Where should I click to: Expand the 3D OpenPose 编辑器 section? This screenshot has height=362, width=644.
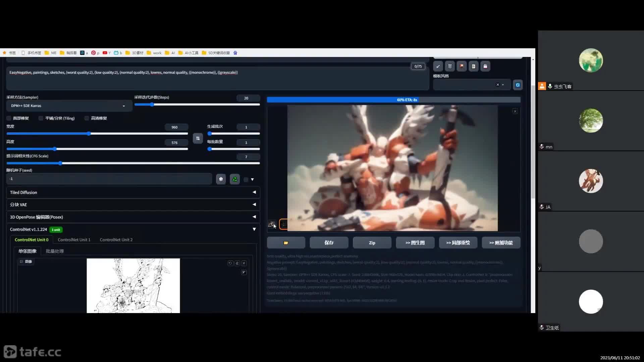pos(133,217)
